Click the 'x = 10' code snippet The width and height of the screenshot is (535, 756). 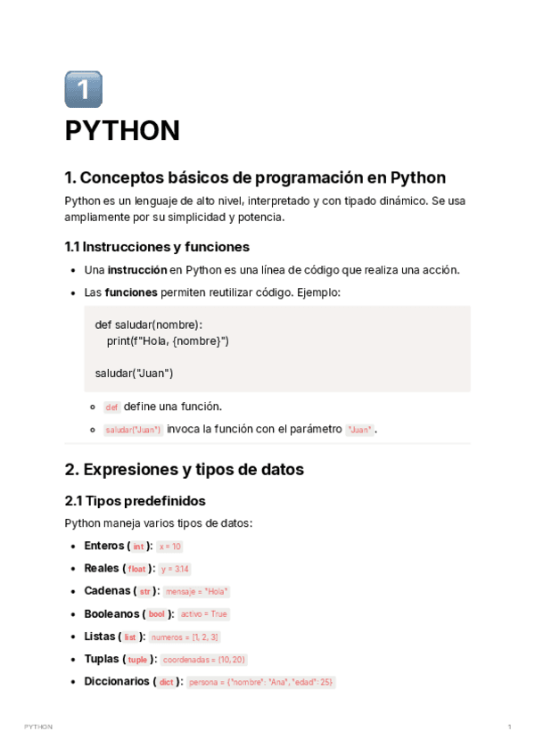pos(169,546)
